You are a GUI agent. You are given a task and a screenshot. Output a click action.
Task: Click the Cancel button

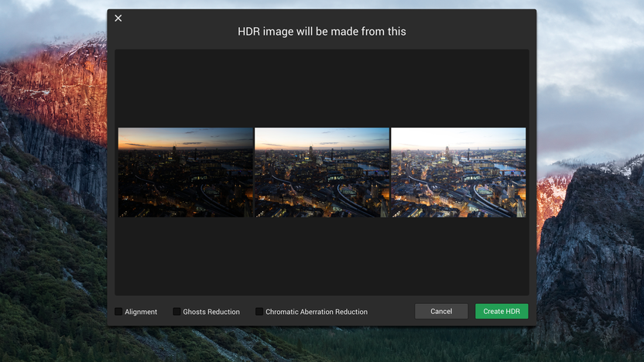click(441, 311)
